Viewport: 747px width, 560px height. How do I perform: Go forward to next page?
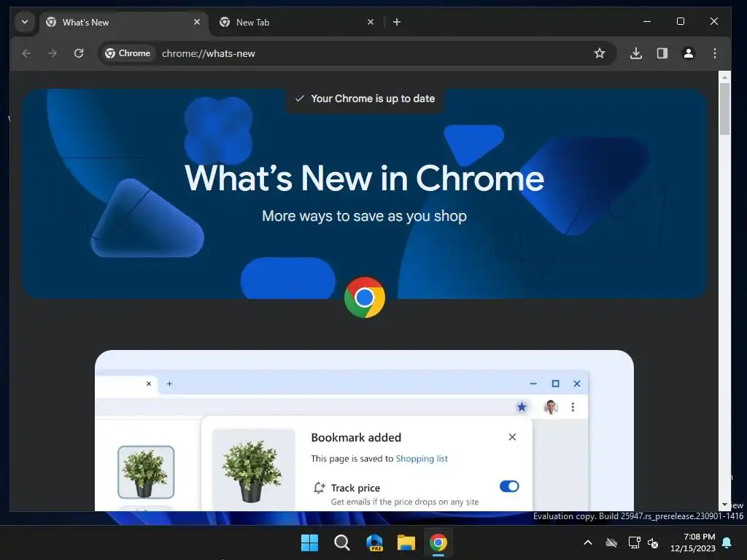click(x=53, y=53)
